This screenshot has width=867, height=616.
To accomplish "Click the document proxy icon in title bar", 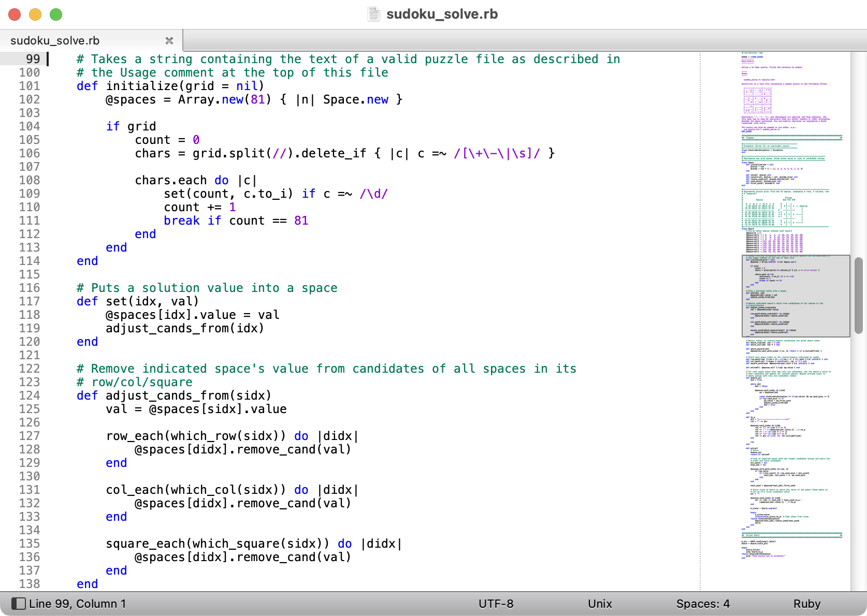I will [x=374, y=14].
